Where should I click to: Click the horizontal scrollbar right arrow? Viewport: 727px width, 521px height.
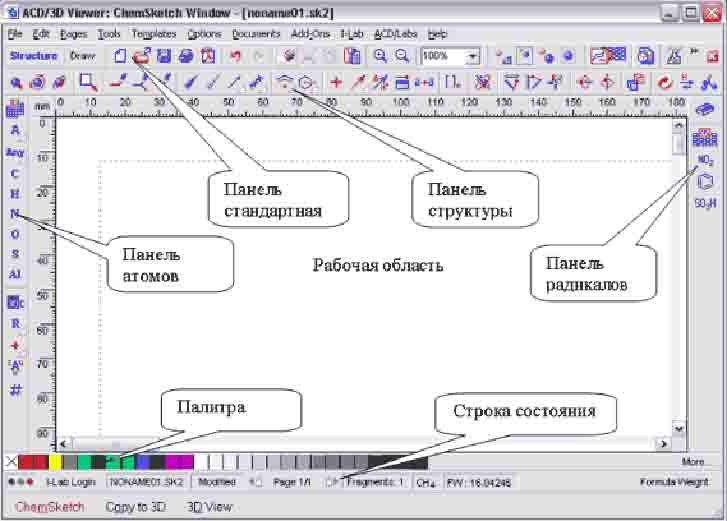(663, 444)
